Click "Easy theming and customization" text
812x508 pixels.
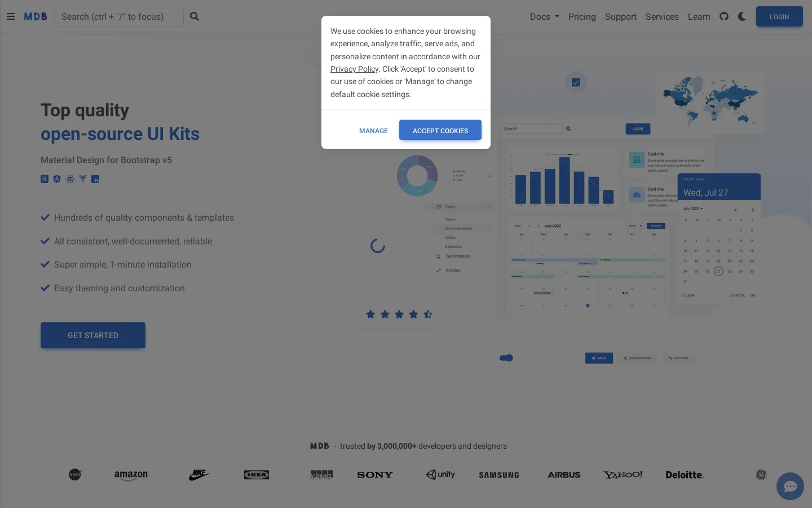(x=120, y=288)
